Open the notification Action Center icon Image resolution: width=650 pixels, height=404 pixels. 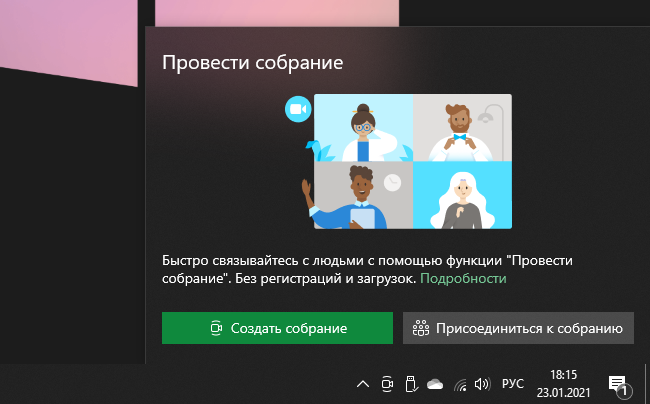(x=619, y=385)
